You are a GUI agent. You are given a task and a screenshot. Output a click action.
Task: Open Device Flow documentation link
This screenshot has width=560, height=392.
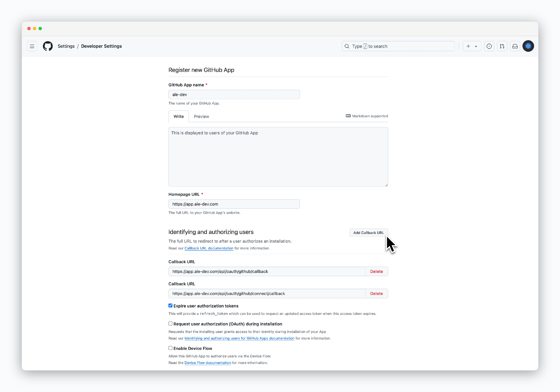[x=208, y=363]
